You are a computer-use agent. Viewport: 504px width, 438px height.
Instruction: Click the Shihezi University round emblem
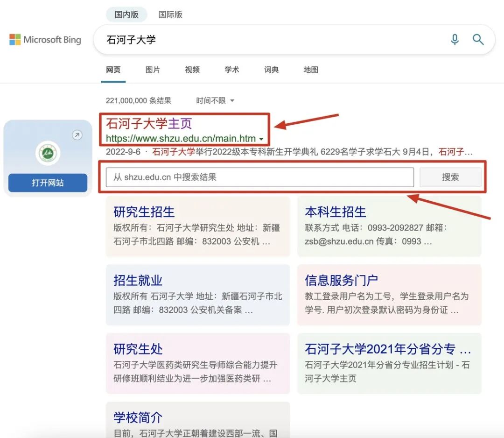pyautogui.click(x=48, y=154)
